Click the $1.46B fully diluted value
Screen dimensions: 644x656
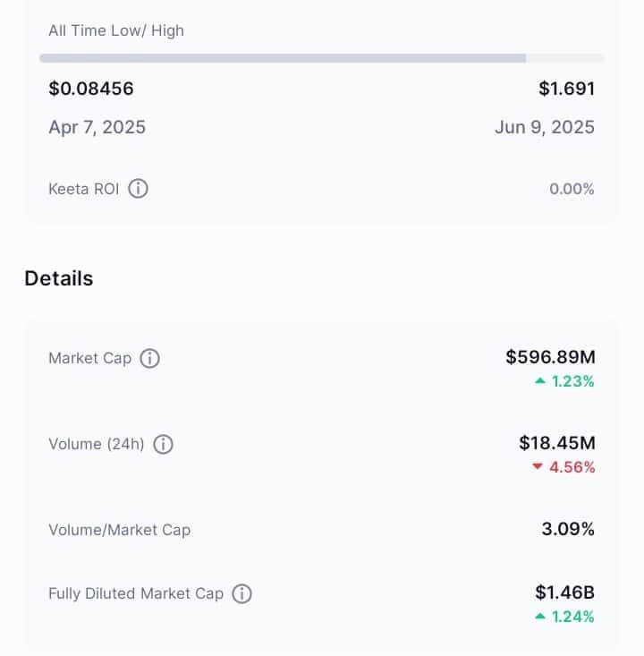[565, 592]
